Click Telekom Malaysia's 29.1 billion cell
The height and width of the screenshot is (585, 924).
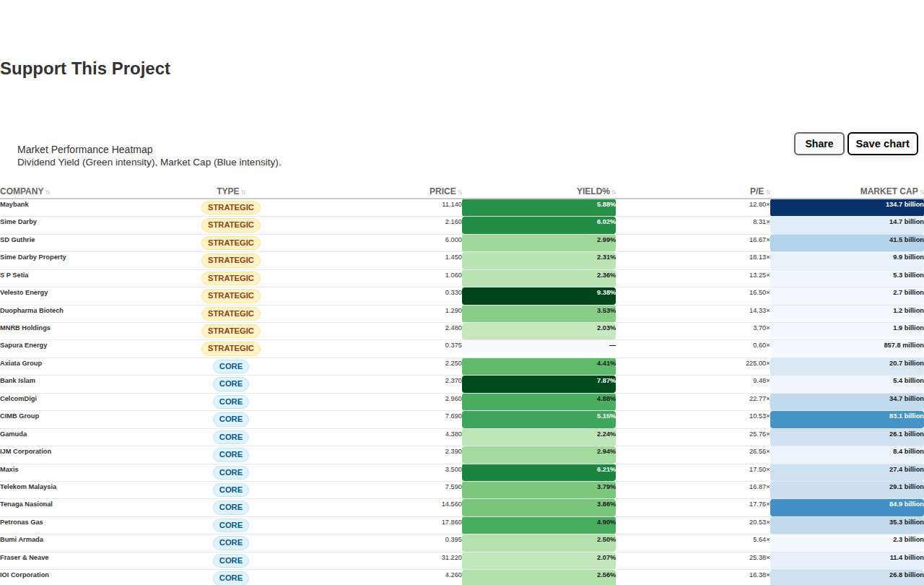coord(847,490)
